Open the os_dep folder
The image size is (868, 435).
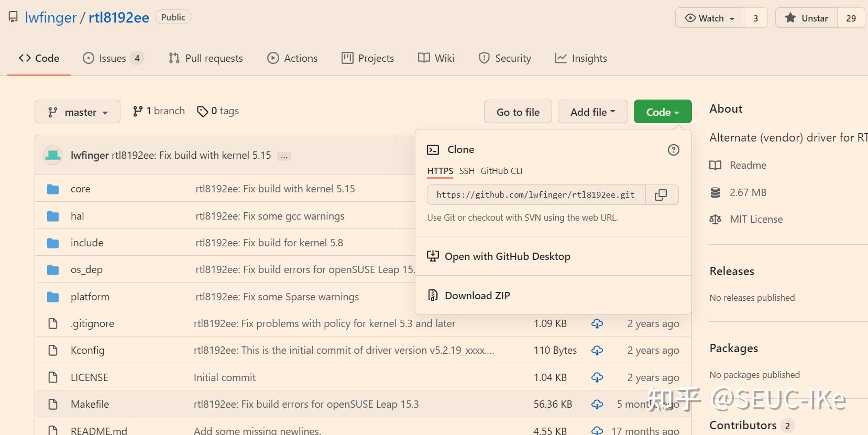pyautogui.click(x=86, y=269)
